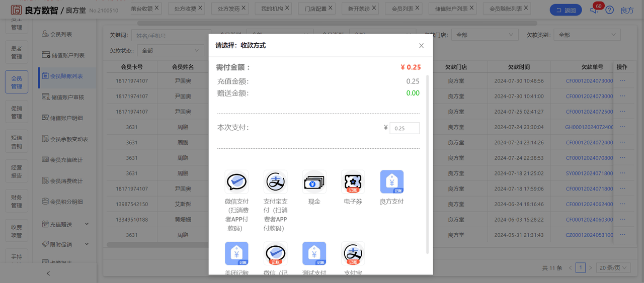Screen dimensions: 644x283
Task: Click the 关键词 name/phone search field
Action: [x=171, y=36]
